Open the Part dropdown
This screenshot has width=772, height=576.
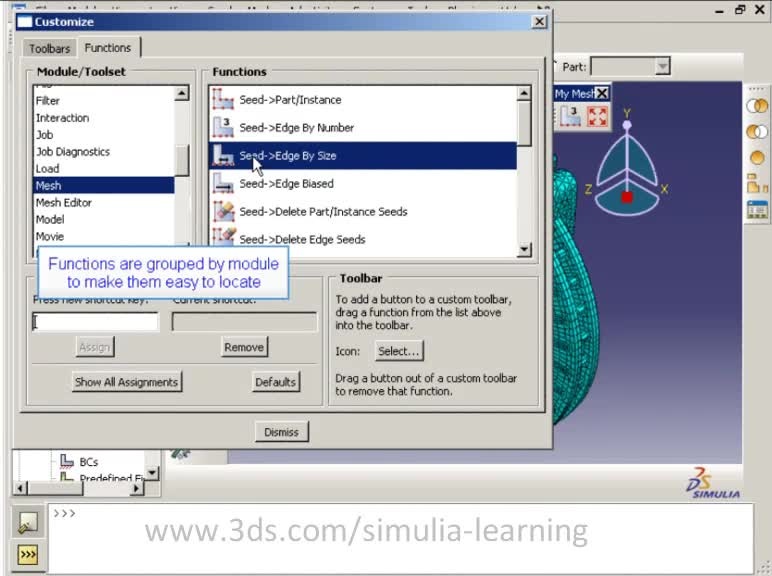click(x=662, y=66)
